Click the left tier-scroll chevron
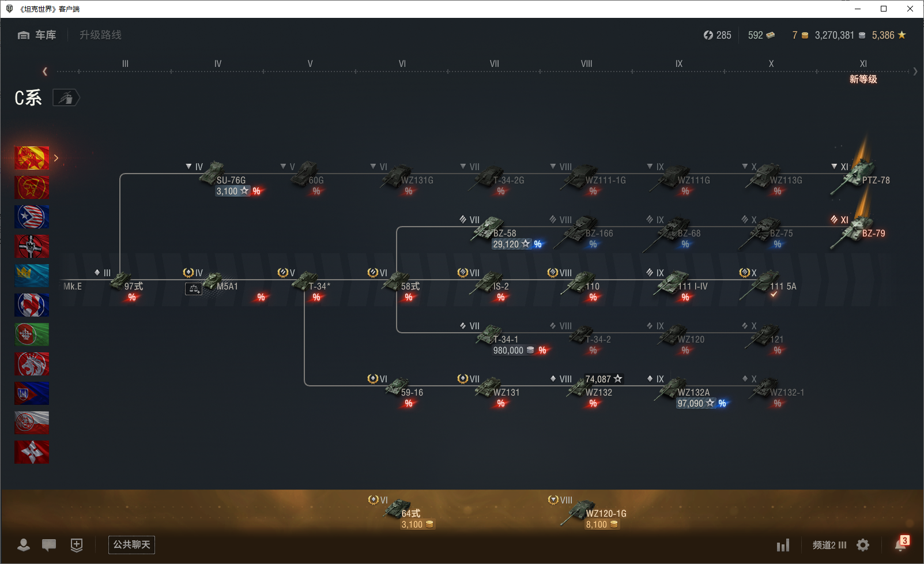Viewport: 924px width, 564px height. click(x=45, y=72)
